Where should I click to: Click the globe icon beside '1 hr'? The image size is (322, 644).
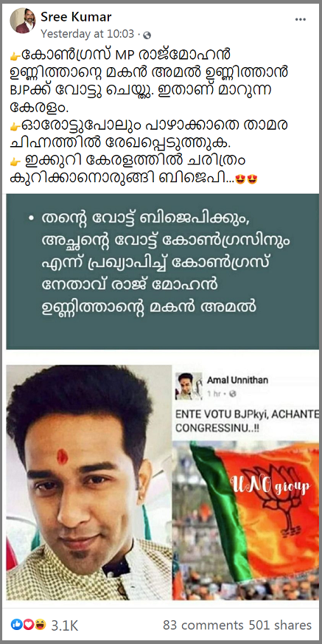(233, 394)
